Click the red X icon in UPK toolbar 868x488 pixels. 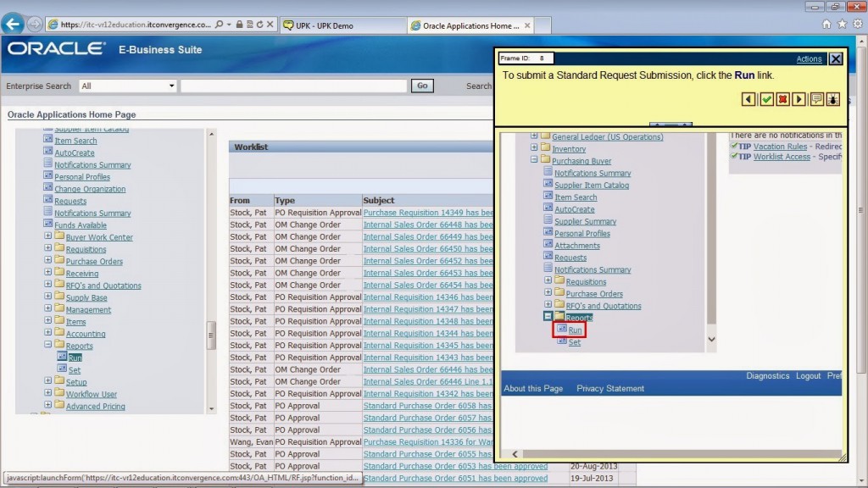click(782, 99)
